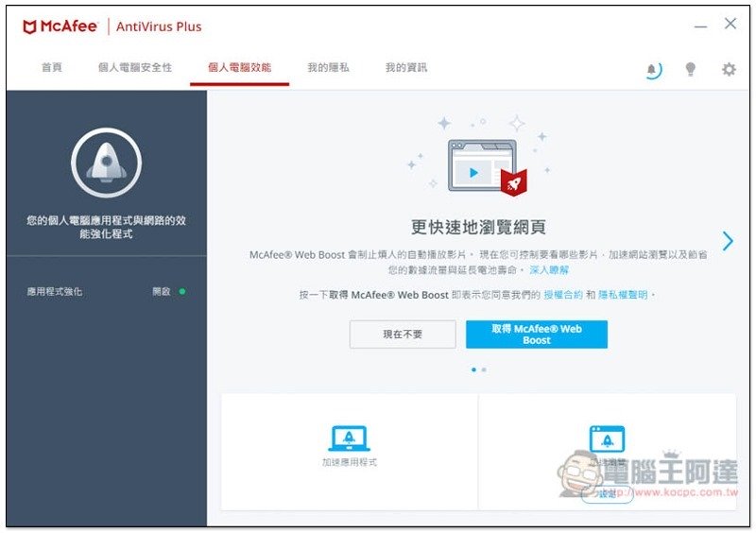This screenshot has height=533, width=756.
Task: Select the second carousel page dot
Action: 484,370
